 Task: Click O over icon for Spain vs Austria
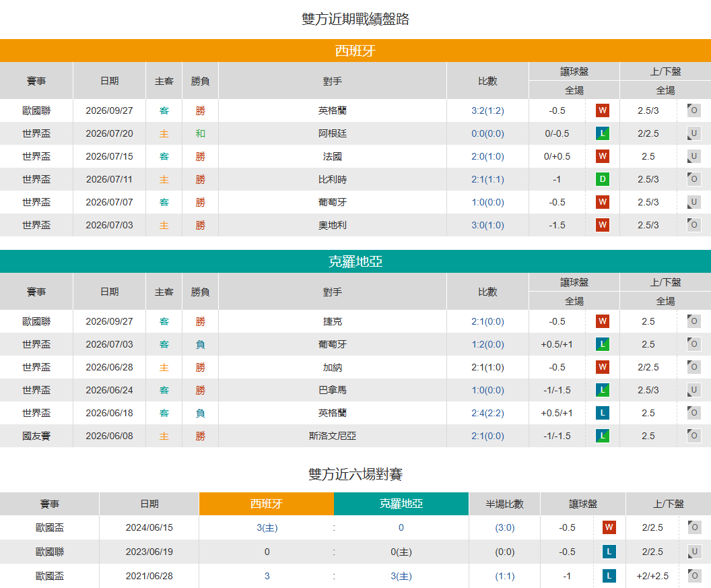[693, 224]
